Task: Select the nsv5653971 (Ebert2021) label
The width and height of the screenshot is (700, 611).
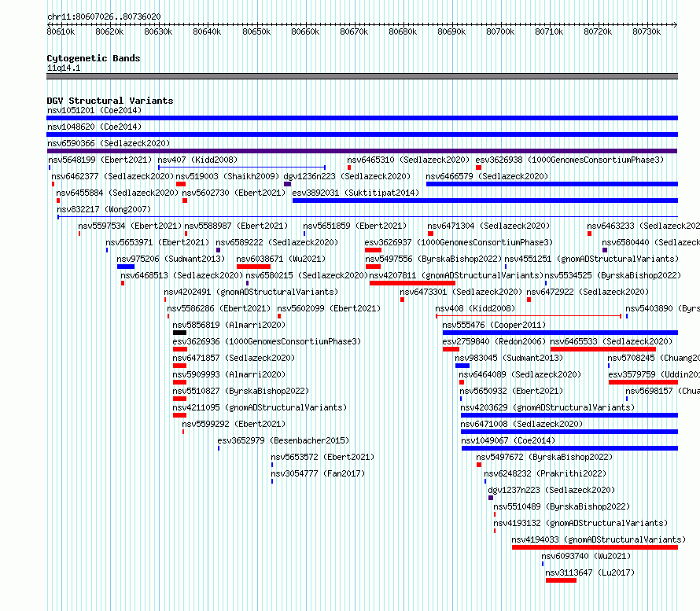Action: click(x=157, y=242)
